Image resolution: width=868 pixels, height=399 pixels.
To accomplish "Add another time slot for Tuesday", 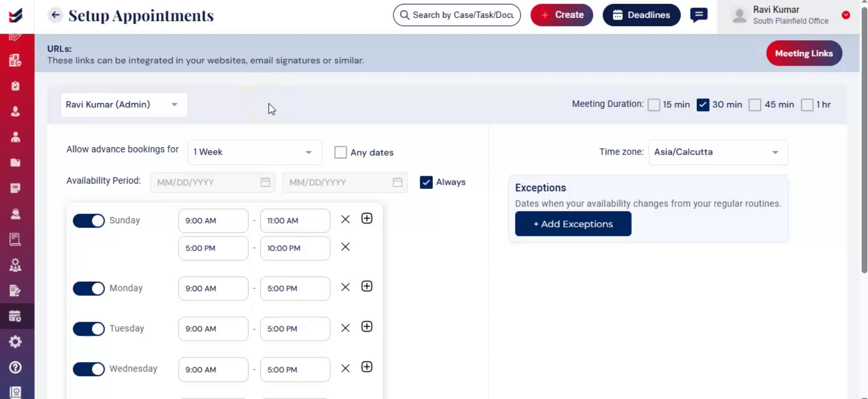I will (367, 327).
